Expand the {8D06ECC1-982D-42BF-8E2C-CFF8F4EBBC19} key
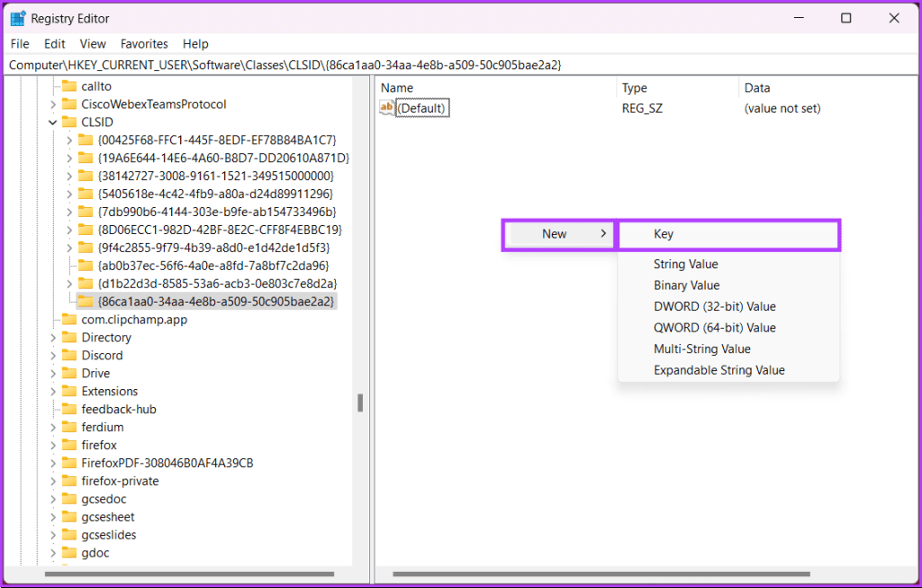This screenshot has width=922, height=588. click(x=69, y=230)
